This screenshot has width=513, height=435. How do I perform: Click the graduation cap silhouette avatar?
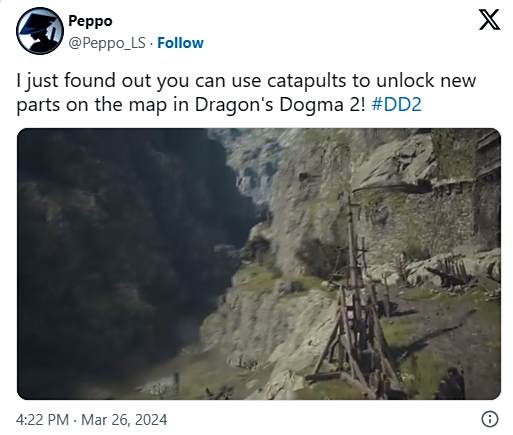pos(40,31)
